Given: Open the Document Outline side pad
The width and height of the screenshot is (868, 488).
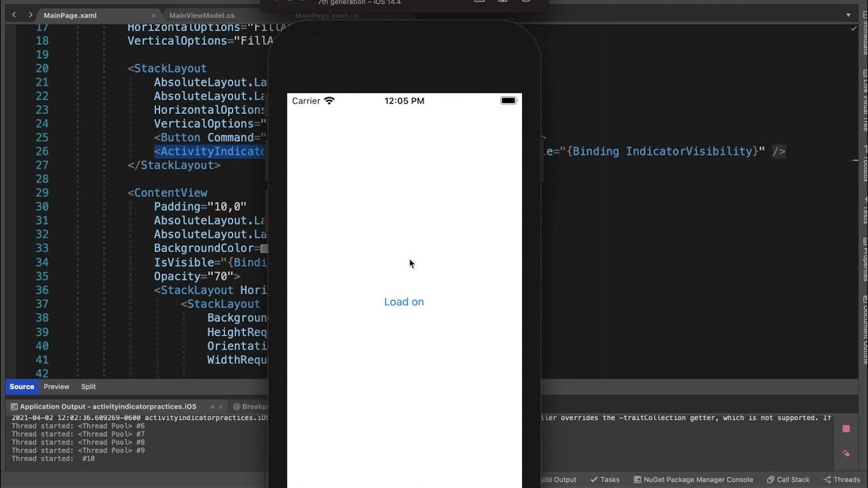Looking at the screenshot, I should click(x=865, y=330).
